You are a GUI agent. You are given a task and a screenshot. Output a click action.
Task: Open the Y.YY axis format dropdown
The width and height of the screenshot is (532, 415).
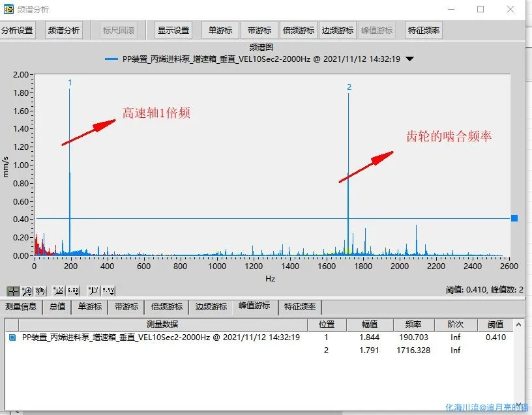coord(108,291)
